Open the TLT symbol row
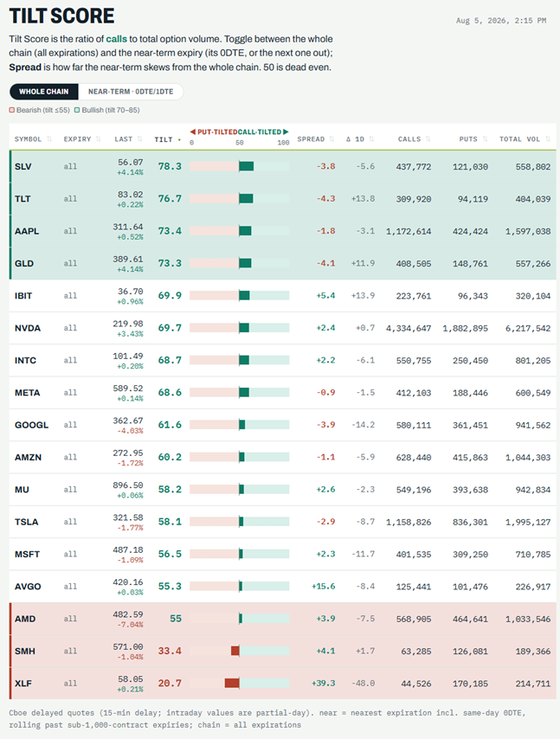The width and height of the screenshot is (560, 739). pos(282,199)
